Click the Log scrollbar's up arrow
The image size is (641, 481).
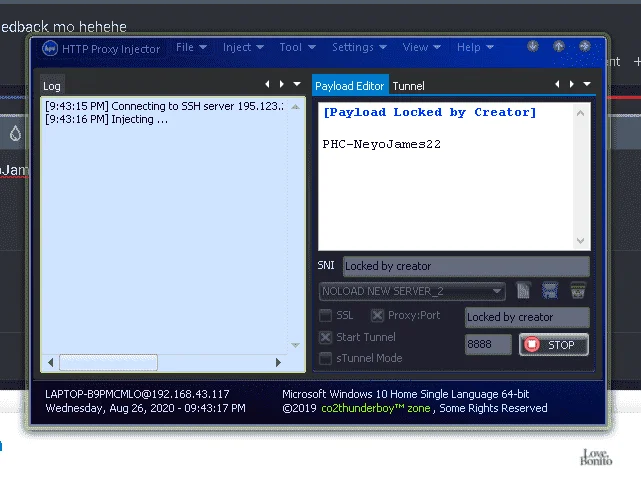pos(296,107)
